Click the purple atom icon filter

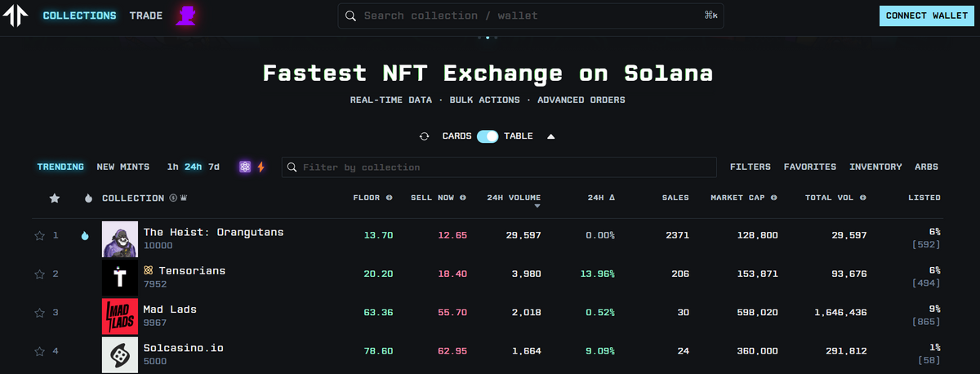[245, 167]
